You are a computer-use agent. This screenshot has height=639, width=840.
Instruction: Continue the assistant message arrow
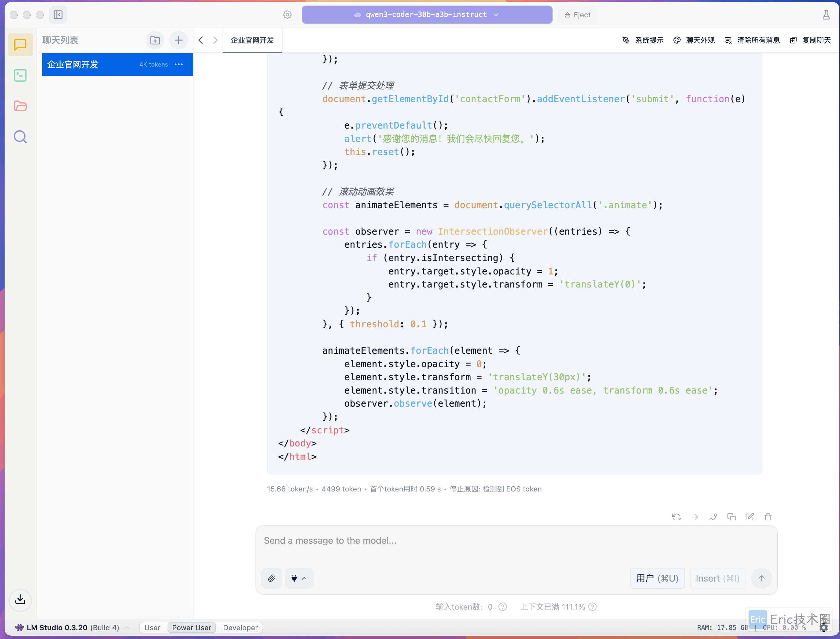pyautogui.click(x=695, y=517)
